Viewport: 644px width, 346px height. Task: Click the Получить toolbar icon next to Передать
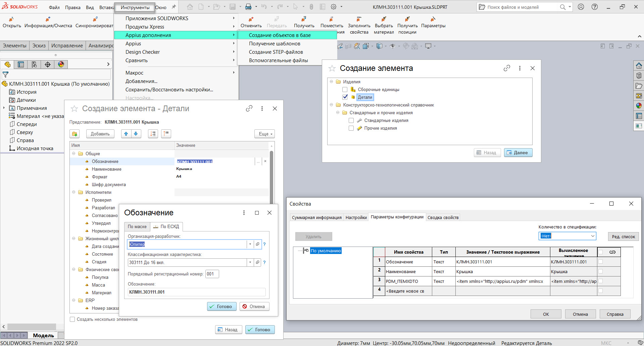(304, 19)
